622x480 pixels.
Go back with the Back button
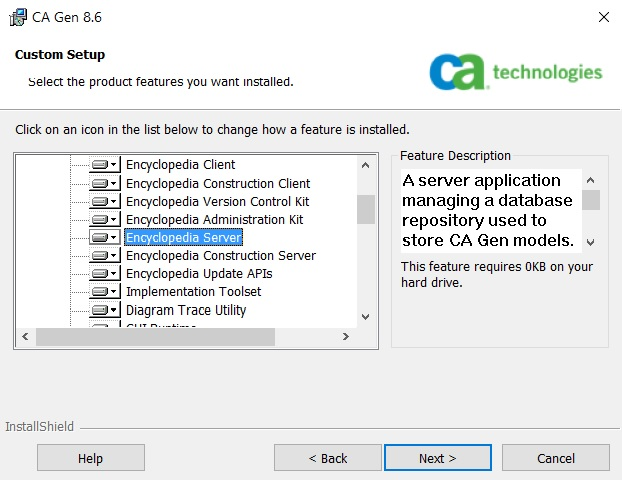pos(328,458)
